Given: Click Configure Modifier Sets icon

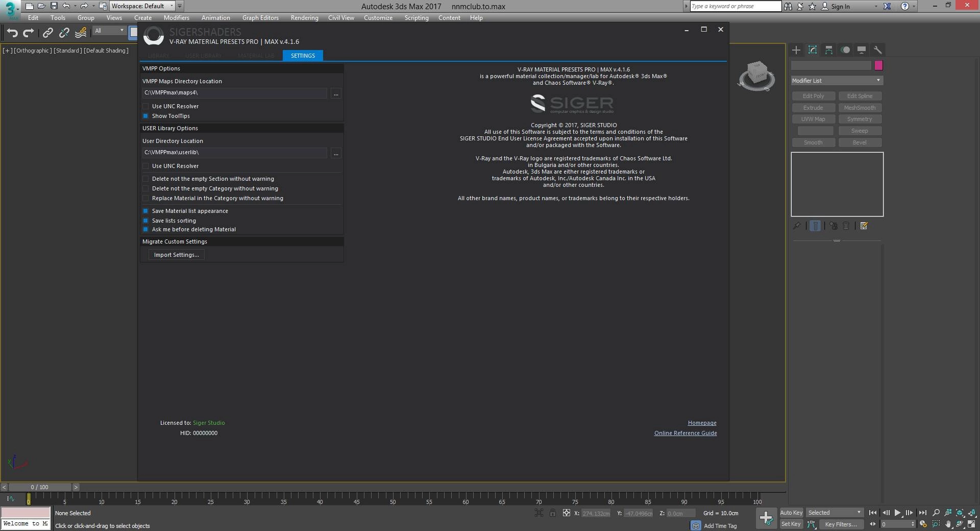Looking at the screenshot, I should coord(864,226).
